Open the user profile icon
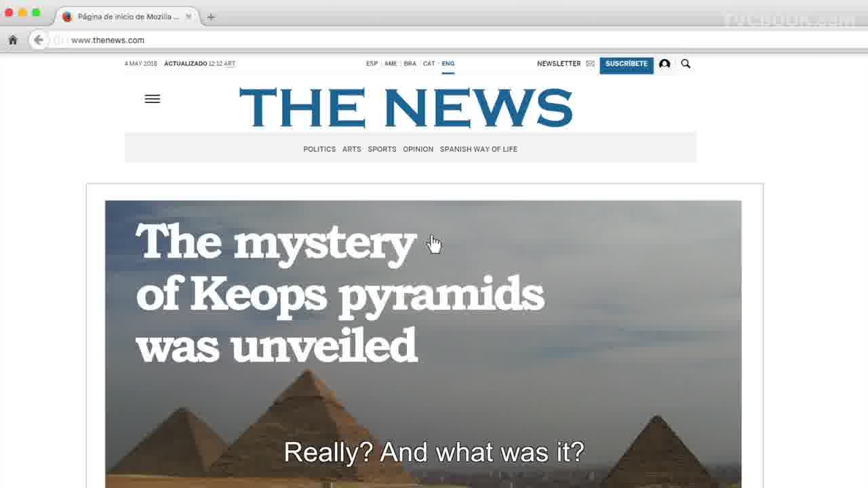The height and width of the screenshot is (488, 868). click(x=665, y=64)
